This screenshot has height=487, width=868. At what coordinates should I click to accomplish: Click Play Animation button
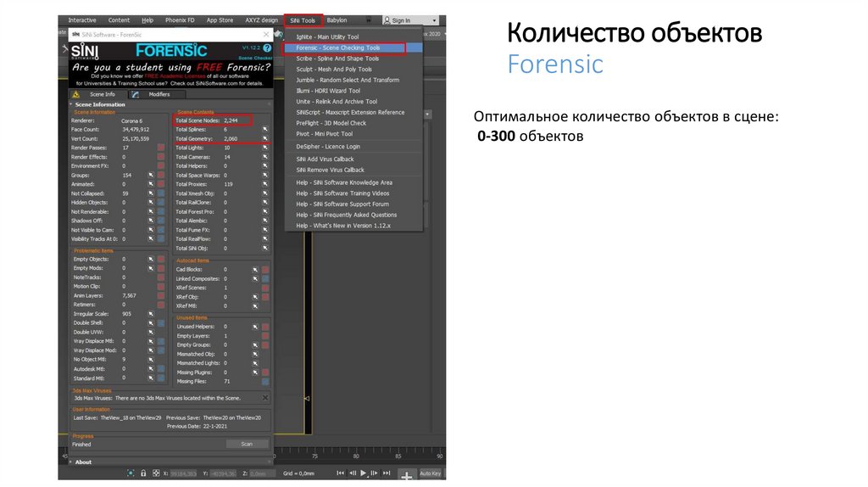pyautogui.click(x=363, y=473)
